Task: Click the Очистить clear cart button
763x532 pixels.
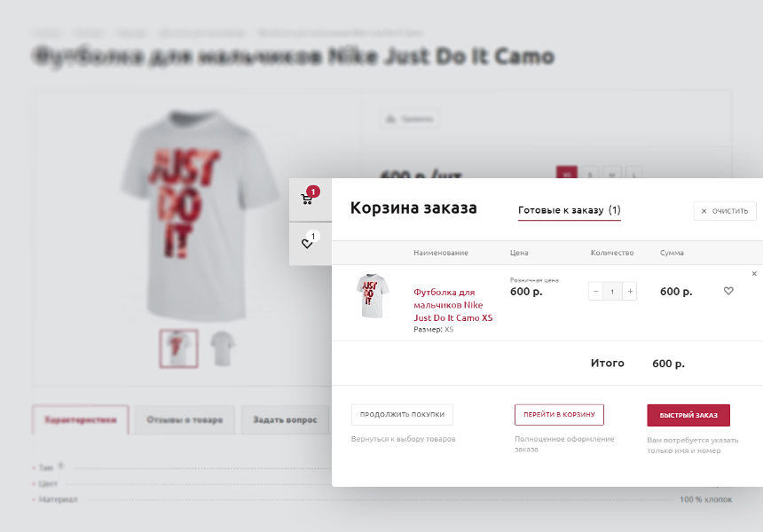Action: (725, 211)
